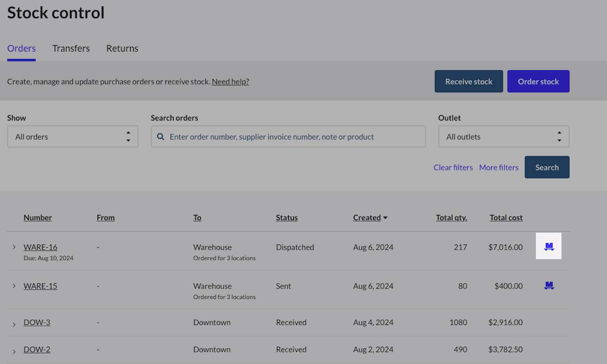
Task: Click the dispatch truck icon on WARE-16 row
Action: (x=549, y=246)
